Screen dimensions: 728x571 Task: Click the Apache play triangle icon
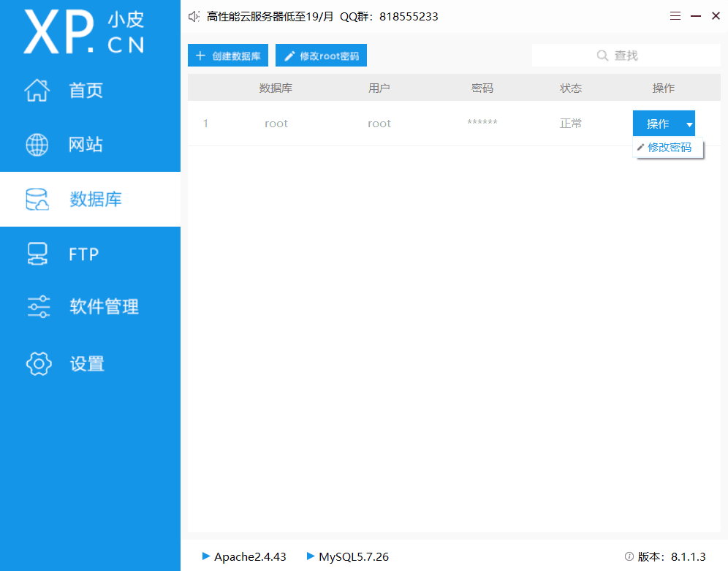point(206,556)
